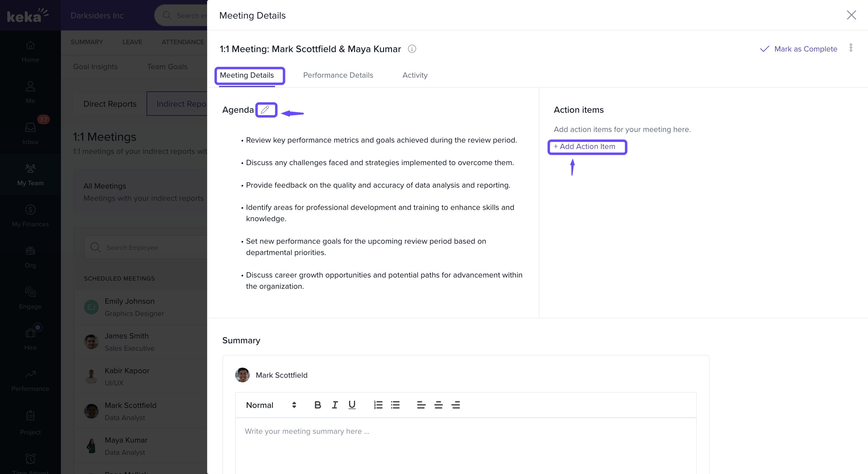Toggle underline formatting in summary editor
This screenshot has width=868, height=474.
352,405
